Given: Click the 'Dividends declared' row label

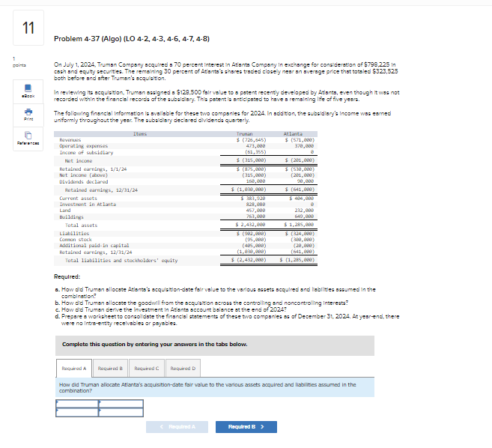Looking at the screenshot, I should pyautogui.click(x=83, y=182).
